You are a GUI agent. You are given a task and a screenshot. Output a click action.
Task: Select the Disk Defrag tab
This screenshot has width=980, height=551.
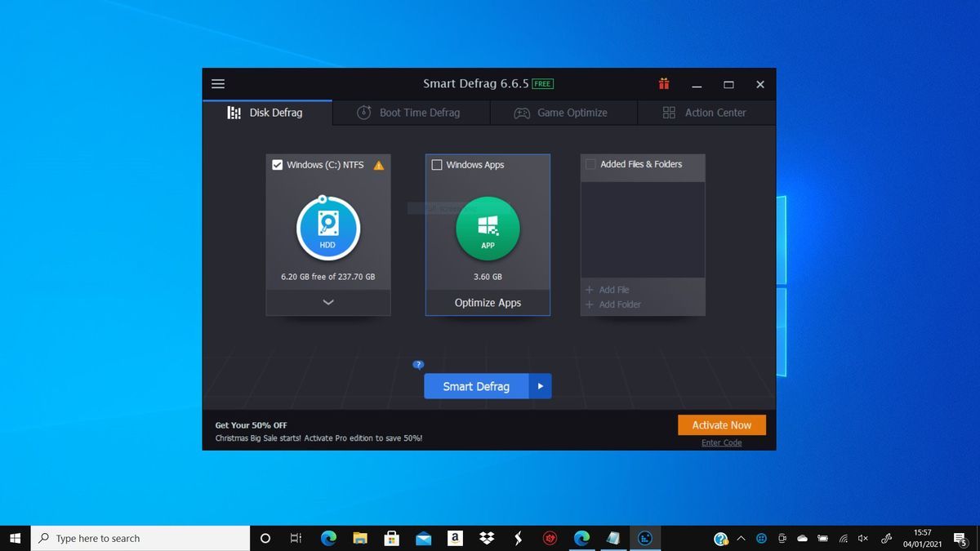[x=267, y=113]
